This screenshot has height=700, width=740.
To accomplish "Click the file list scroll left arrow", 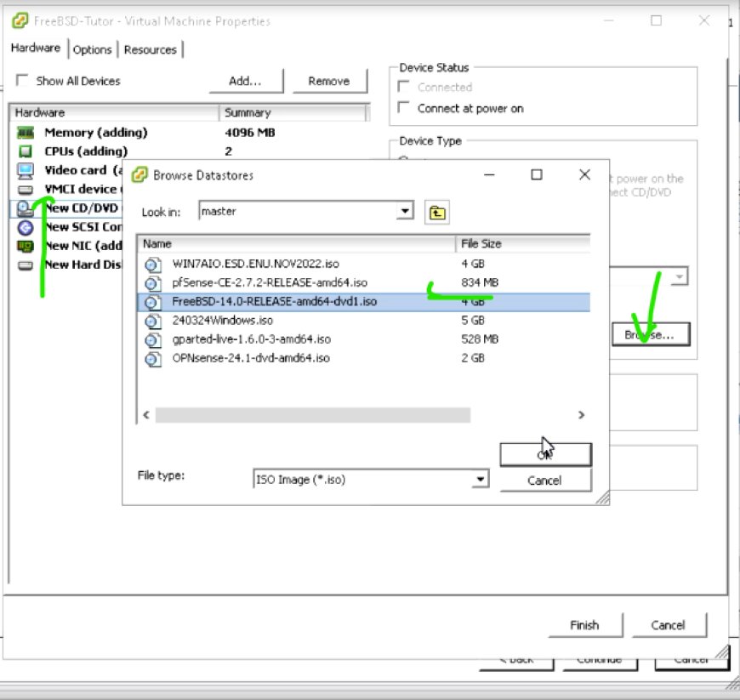I will click(146, 415).
